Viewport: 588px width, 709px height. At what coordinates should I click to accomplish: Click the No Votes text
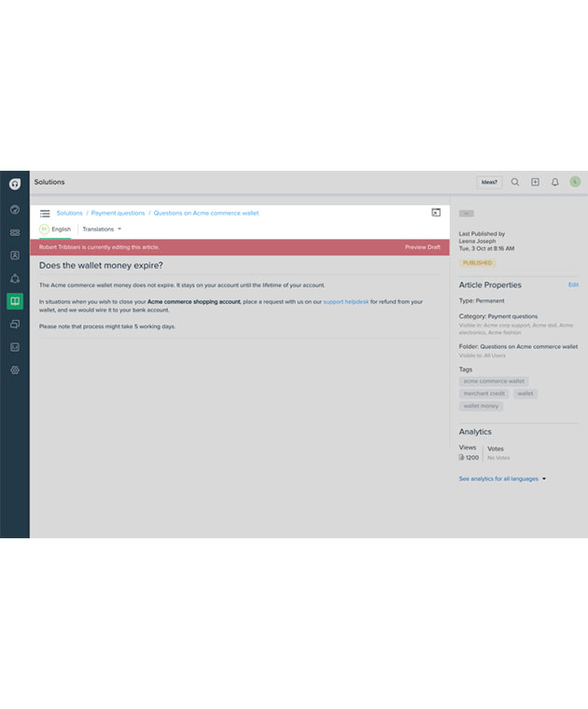(498, 458)
